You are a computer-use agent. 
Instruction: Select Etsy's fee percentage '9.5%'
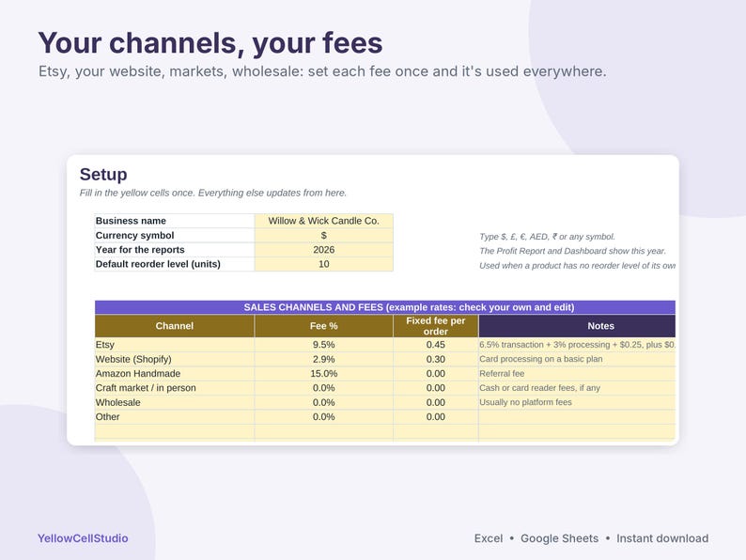323,345
